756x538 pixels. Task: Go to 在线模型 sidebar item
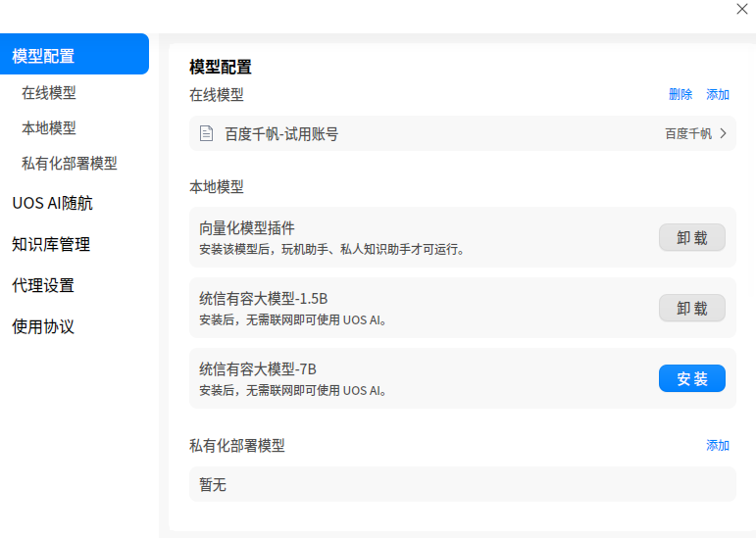click(49, 92)
